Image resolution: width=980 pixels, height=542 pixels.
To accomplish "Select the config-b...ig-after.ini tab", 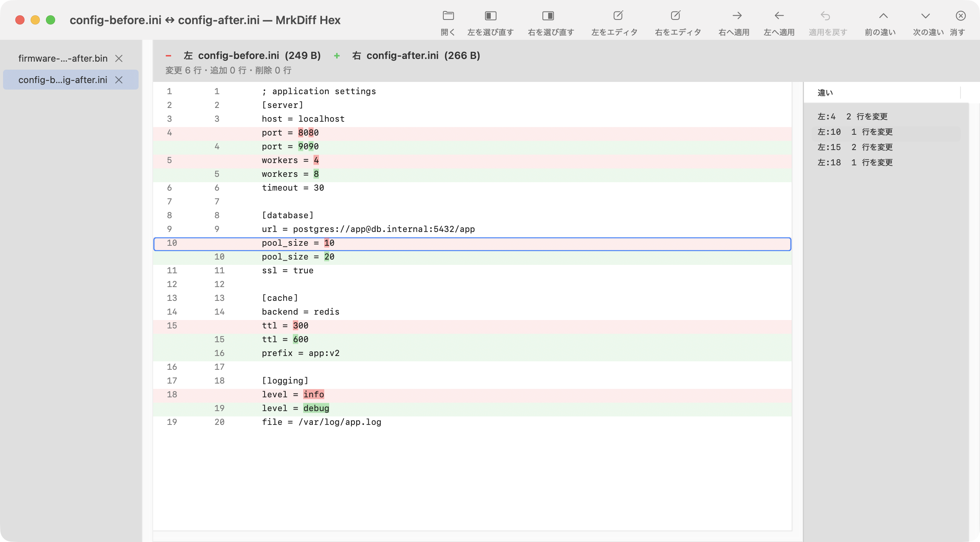I will pyautogui.click(x=63, y=80).
